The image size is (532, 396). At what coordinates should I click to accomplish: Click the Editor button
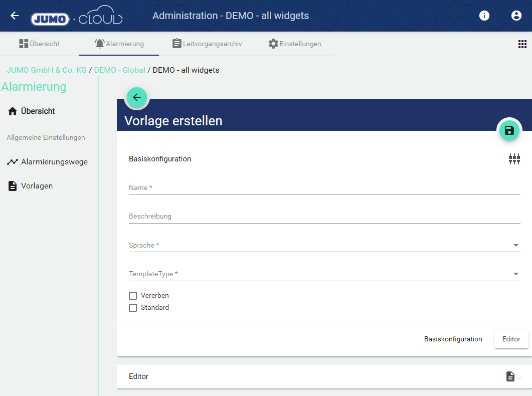click(x=511, y=339)
